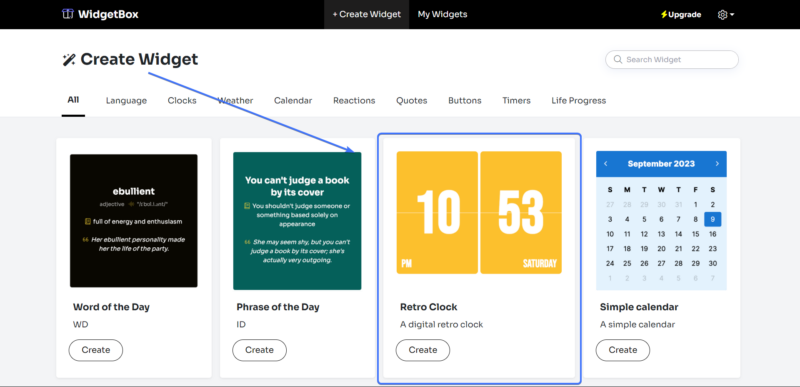Click the Retro Clock minutes panel
This screenshot has width=800, height=387.
coord(521,213)
